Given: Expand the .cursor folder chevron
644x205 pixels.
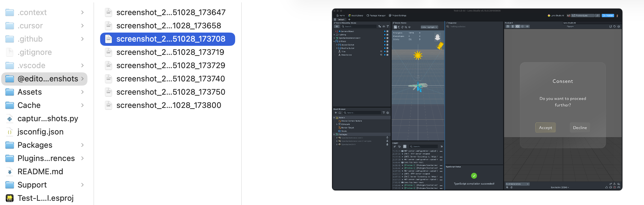Looking at the screenshot, I should click(82, 26).
